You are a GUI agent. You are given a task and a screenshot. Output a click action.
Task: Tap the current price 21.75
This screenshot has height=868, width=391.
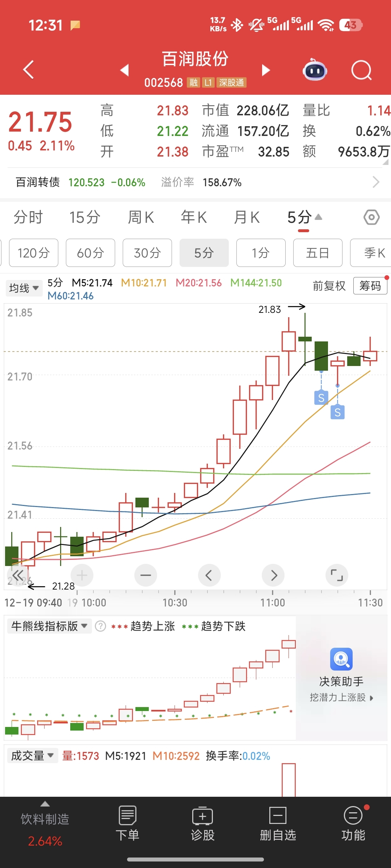pyautogui.click(x=40, y=122)
